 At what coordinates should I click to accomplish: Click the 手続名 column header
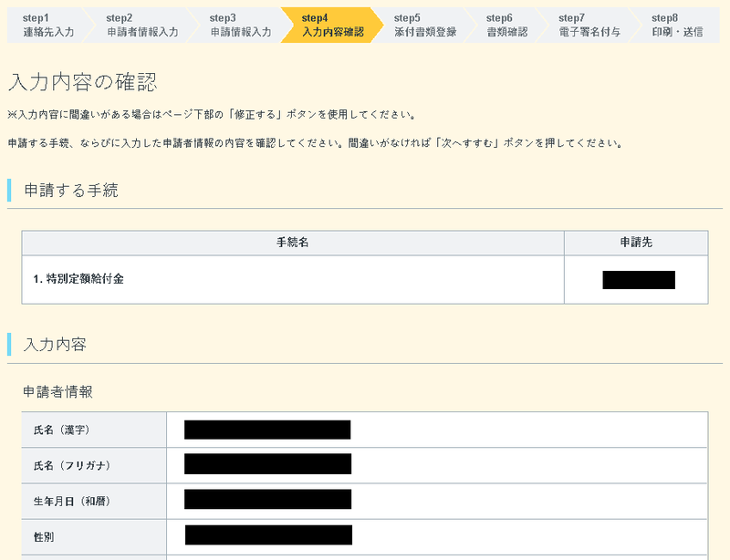coord(293,243)
